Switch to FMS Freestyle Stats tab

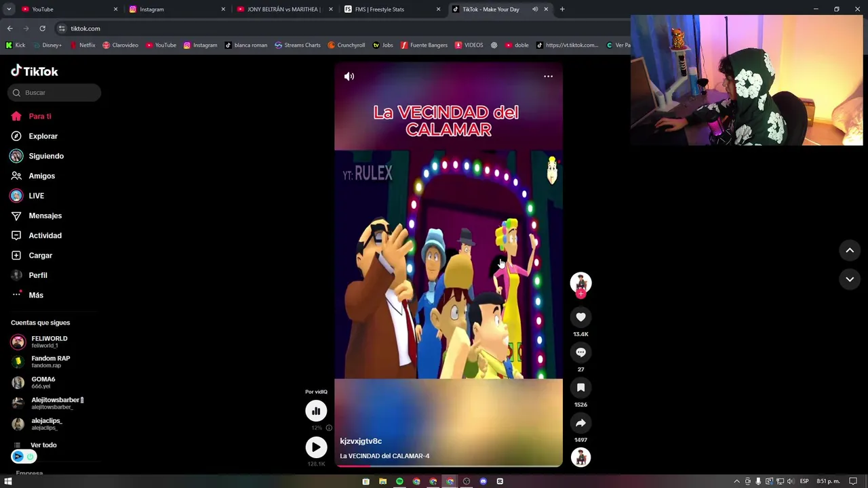point(391,9)
